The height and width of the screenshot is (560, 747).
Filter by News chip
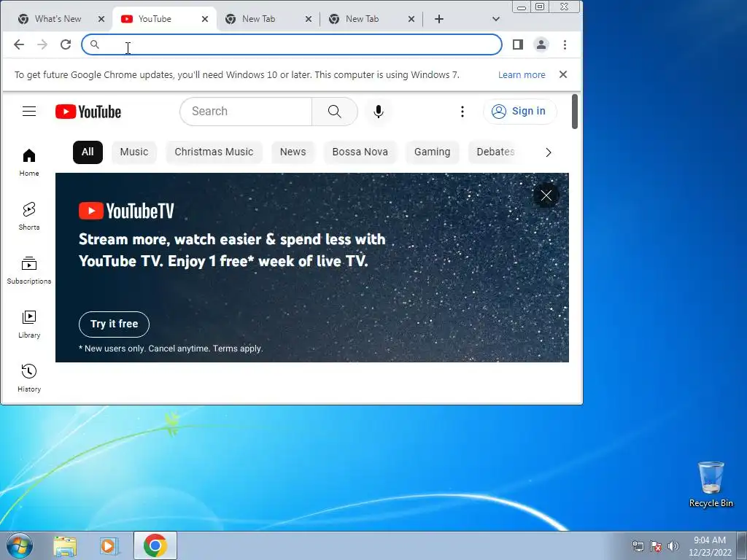(x=293, y=152)
